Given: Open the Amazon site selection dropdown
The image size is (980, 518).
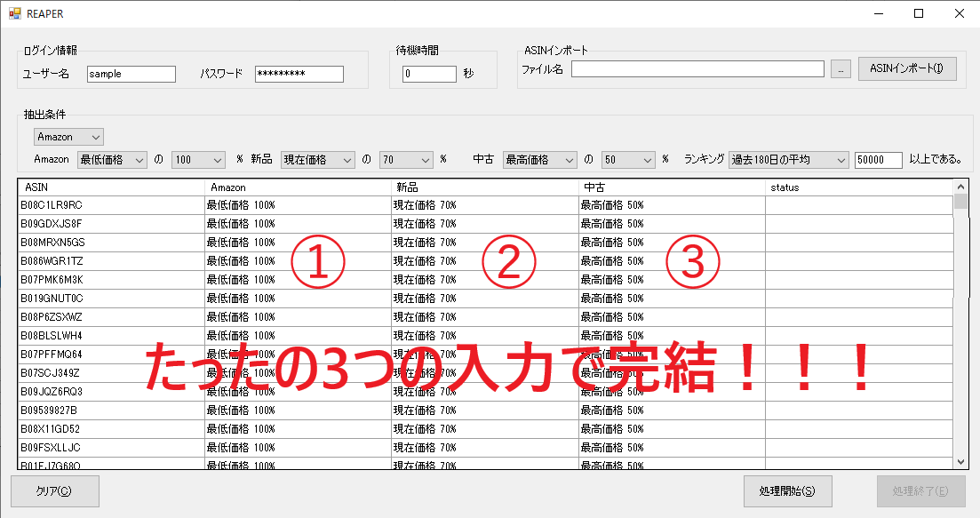Looking at the screenshot, I should click(x=68, y=137).
